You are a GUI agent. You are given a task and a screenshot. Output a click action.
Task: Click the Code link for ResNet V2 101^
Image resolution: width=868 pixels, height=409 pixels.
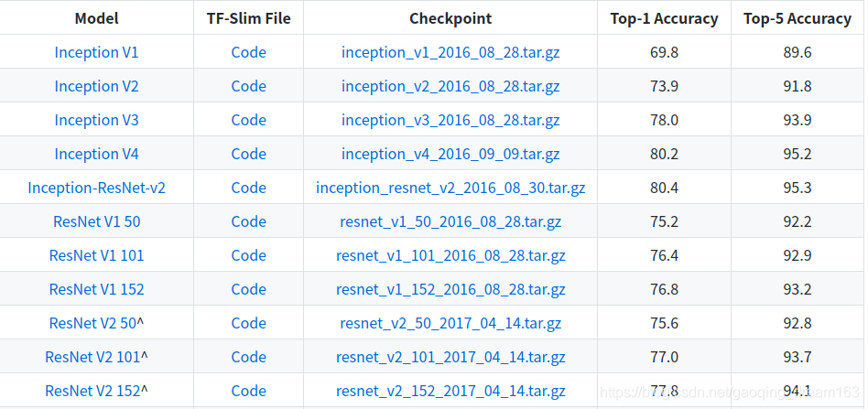point(248,357)
